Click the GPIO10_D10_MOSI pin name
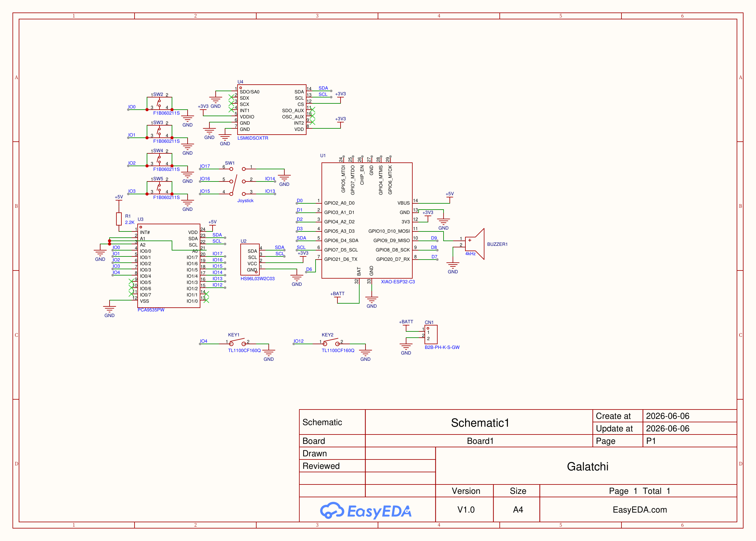Viewport: 756px width, 541px height. click(x=389, y=231)
